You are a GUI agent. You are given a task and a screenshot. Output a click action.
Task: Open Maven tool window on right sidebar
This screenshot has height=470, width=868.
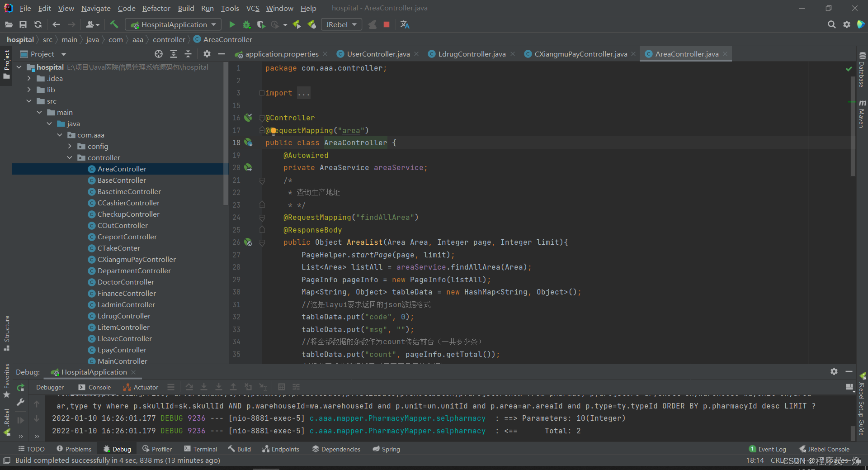862,114
